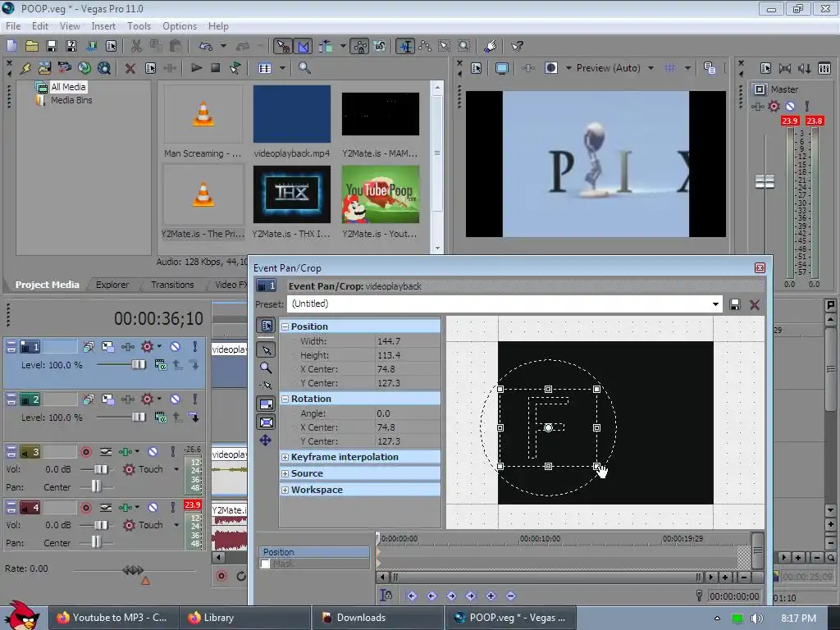Screen dimensions: 840x630
Task: Click the Move Freely cross-arrows icon
Action: tap(266, 441)
